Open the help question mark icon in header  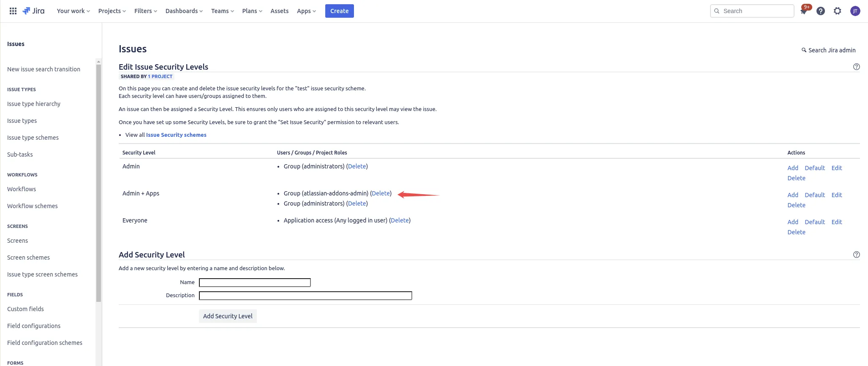tap(821, 11)
